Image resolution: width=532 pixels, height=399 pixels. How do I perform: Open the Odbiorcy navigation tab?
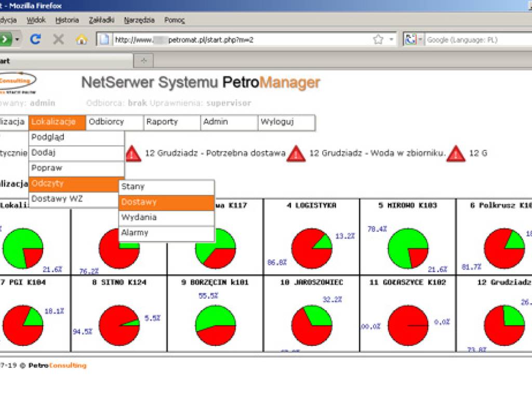[114, 122]
